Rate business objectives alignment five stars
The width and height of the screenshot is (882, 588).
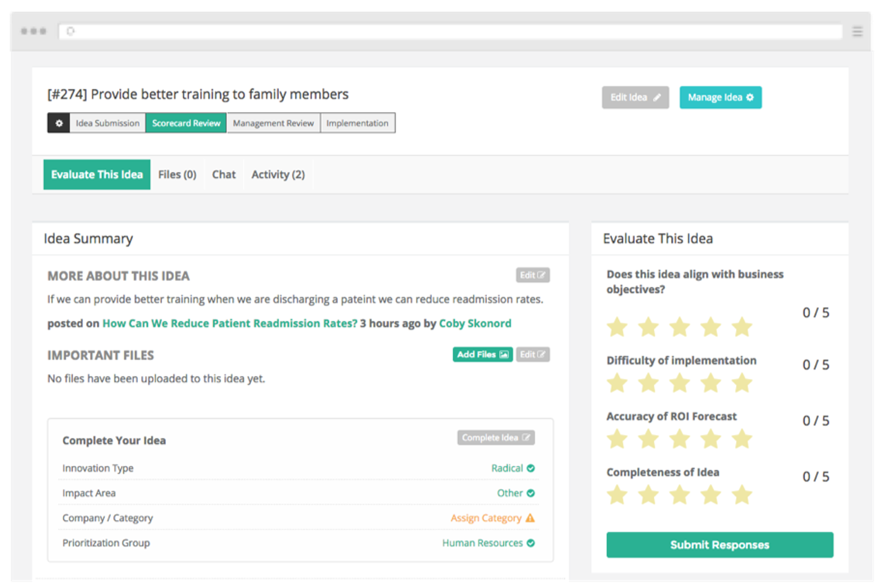coord(742,327)
